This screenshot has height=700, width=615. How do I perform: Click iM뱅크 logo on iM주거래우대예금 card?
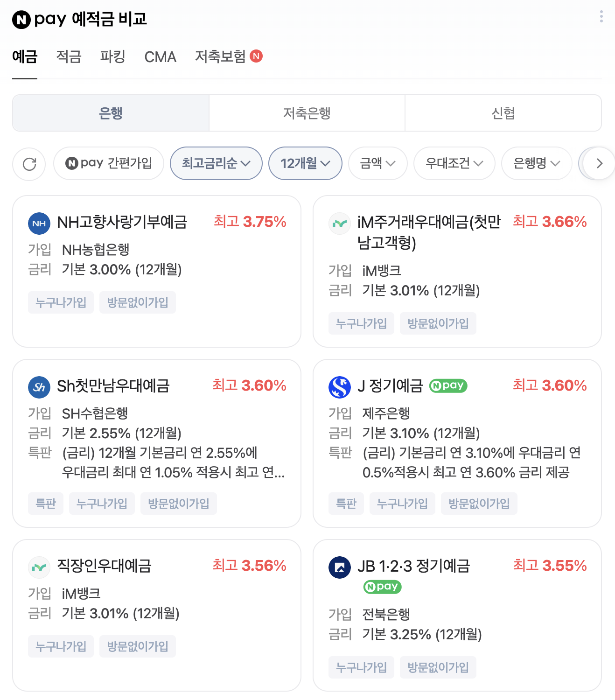pyautogui.click(x=340, y=223)
